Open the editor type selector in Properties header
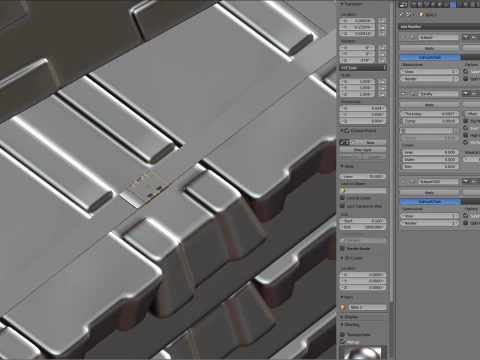The height and width of the screenshot is (360, 480). click(403, 5)
